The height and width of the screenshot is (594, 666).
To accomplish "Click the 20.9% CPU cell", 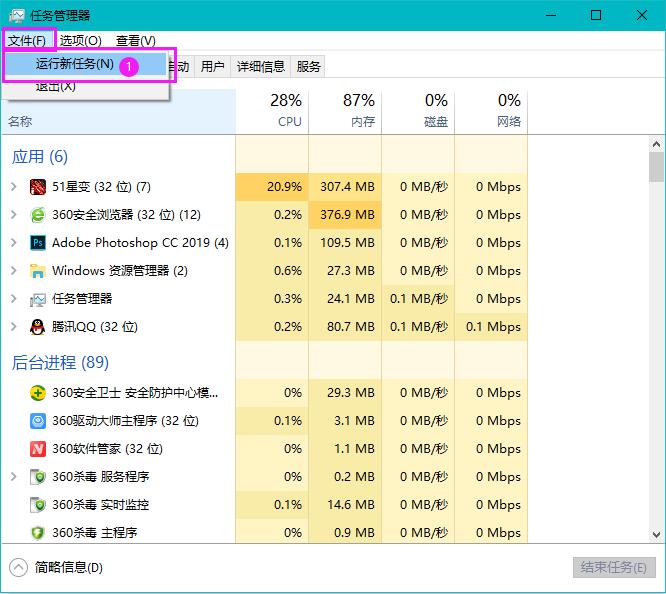I will (x=272, y=187).
